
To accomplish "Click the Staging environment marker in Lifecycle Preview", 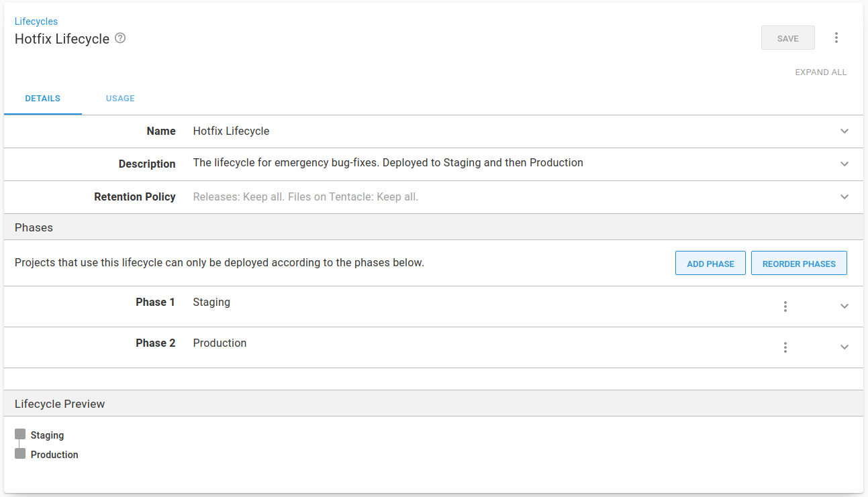I will pos(19,434).
